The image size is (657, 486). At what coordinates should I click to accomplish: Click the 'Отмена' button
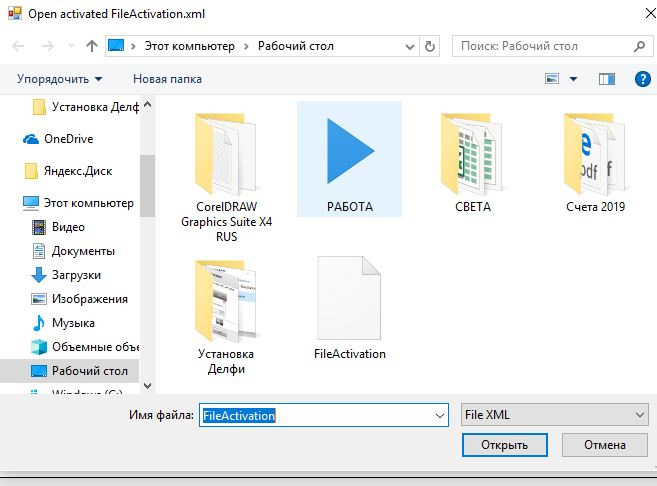605,445
